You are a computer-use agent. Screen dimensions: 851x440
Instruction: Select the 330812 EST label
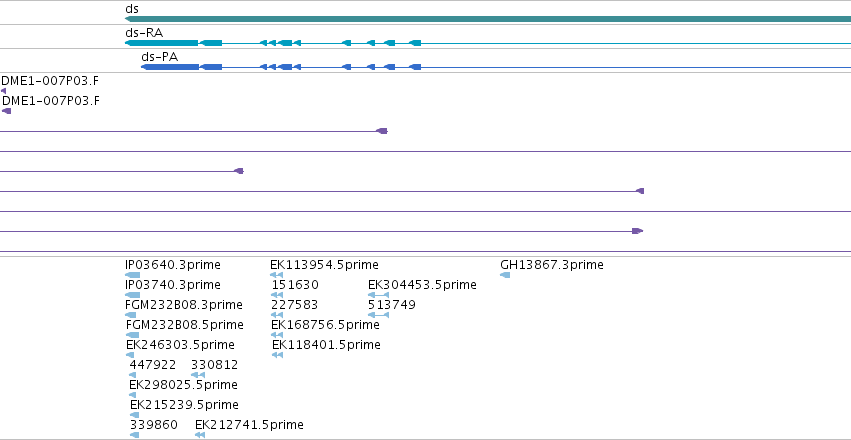click(x=214, y=365)
